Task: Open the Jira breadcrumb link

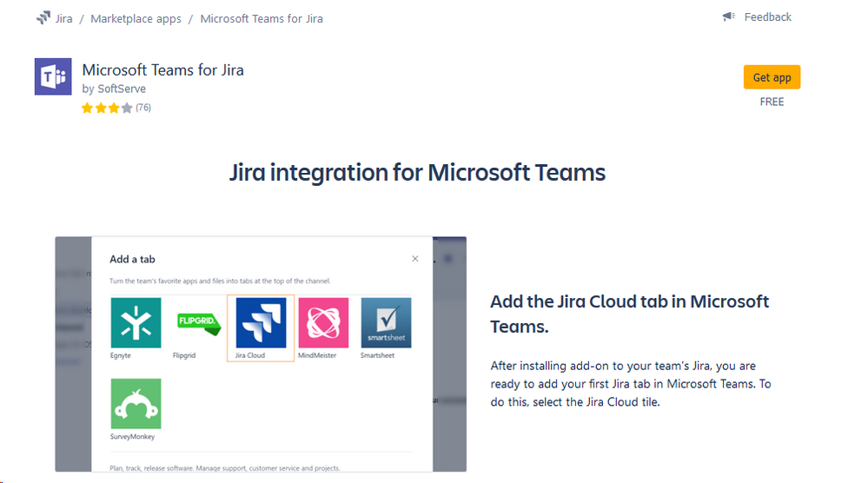Action: click(63, 19)
